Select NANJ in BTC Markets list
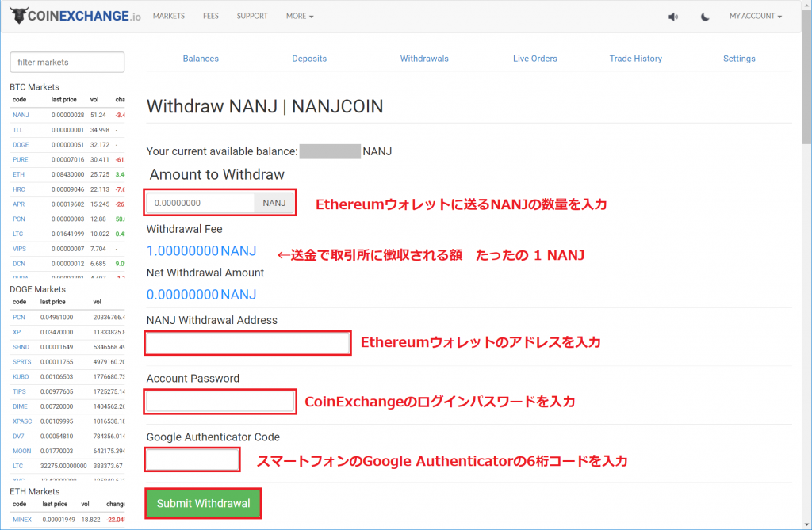Screen dimensions: 812x530 pyautogui.click(x=21, y=115)
